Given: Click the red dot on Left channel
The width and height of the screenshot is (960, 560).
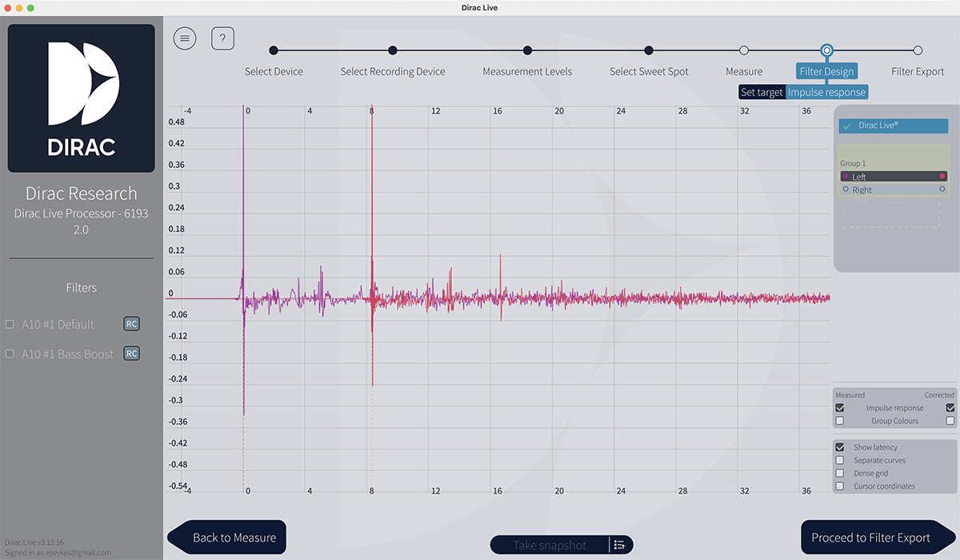Looking at the screenshot, I should [x=942, y=176].
